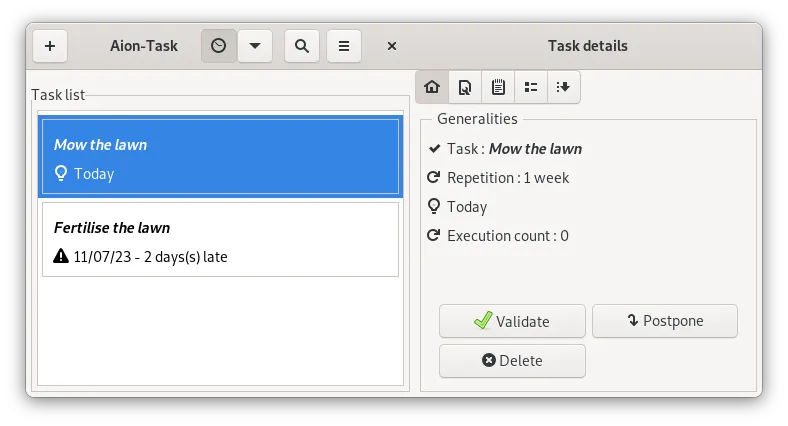Viewport: 788px width, 426px height.
Task: Click the plus button to add task
Action: tap(50, 46)
